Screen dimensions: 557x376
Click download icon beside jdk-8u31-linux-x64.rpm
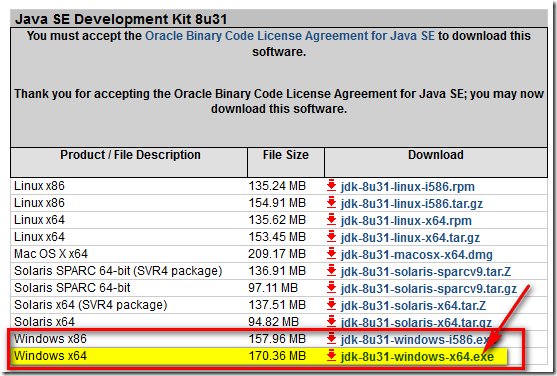point(331,220)
